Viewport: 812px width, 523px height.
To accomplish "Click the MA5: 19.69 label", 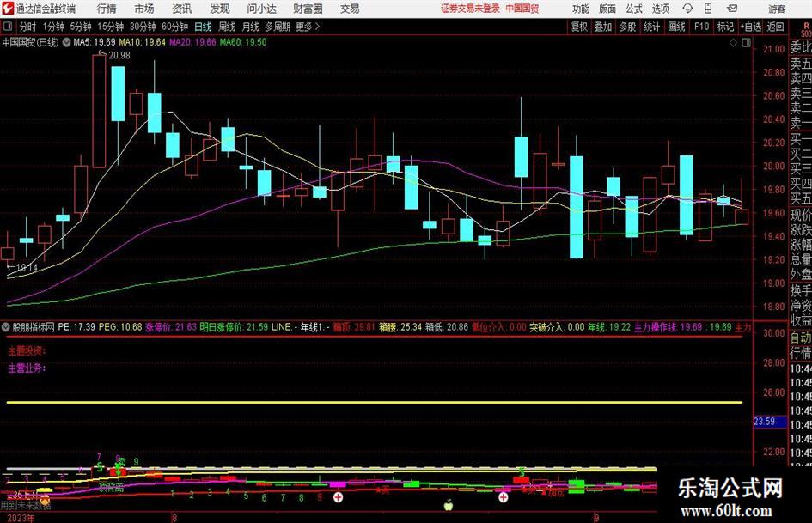I will click(x=95, y=42).
